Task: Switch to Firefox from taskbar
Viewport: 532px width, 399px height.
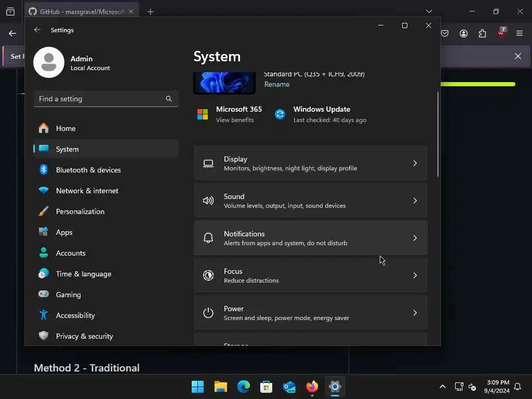Action: pyautogui.click(x=312, y=387)
